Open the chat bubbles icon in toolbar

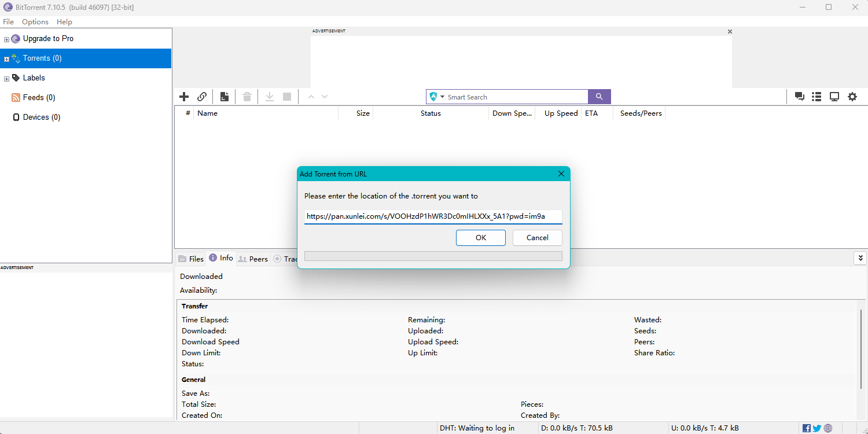[x=800, y=97]
